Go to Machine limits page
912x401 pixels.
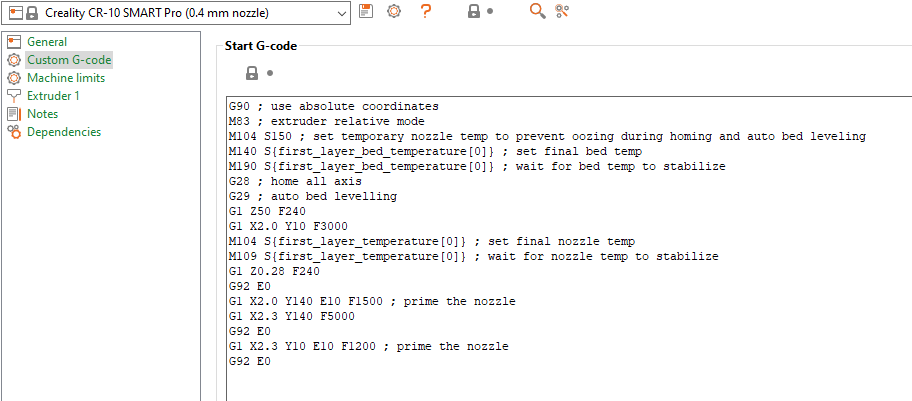(65, 78)
